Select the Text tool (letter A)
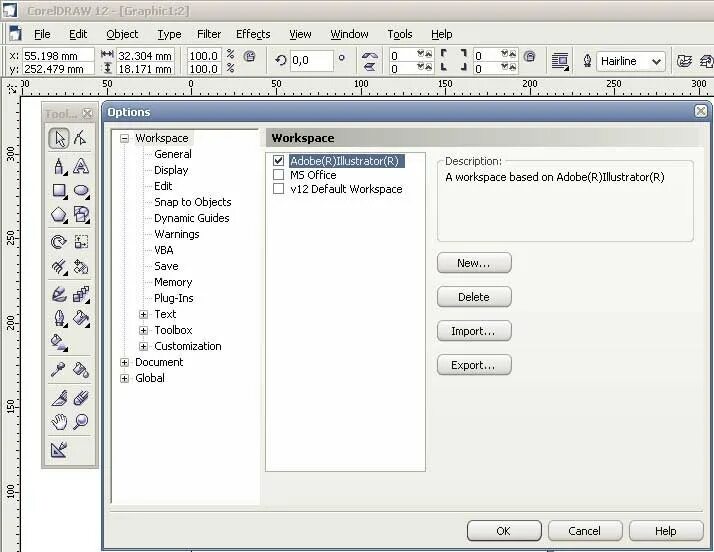 pos(81,166)
